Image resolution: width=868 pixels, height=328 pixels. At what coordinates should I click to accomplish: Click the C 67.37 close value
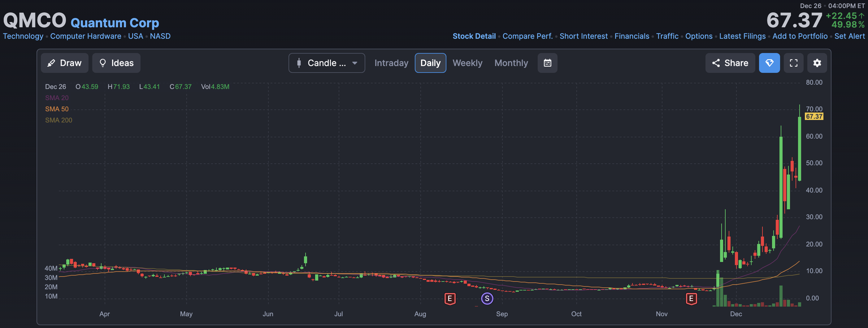click(x=180, y=87)
